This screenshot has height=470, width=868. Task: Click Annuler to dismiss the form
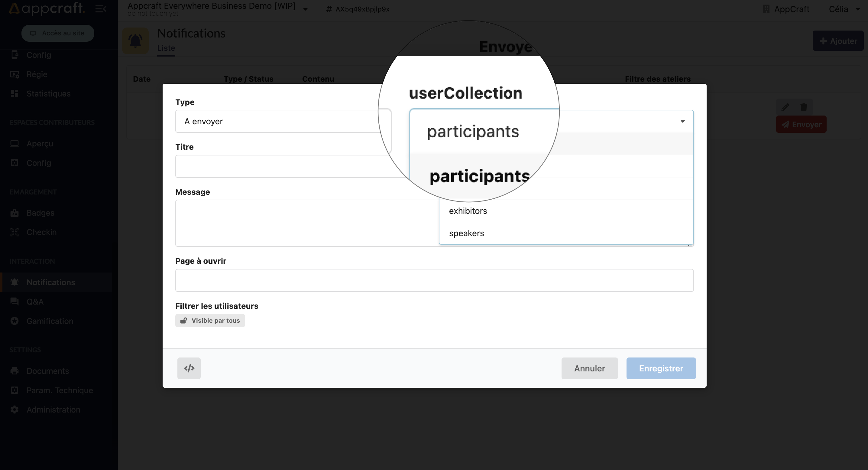click(x=589, y=368)
